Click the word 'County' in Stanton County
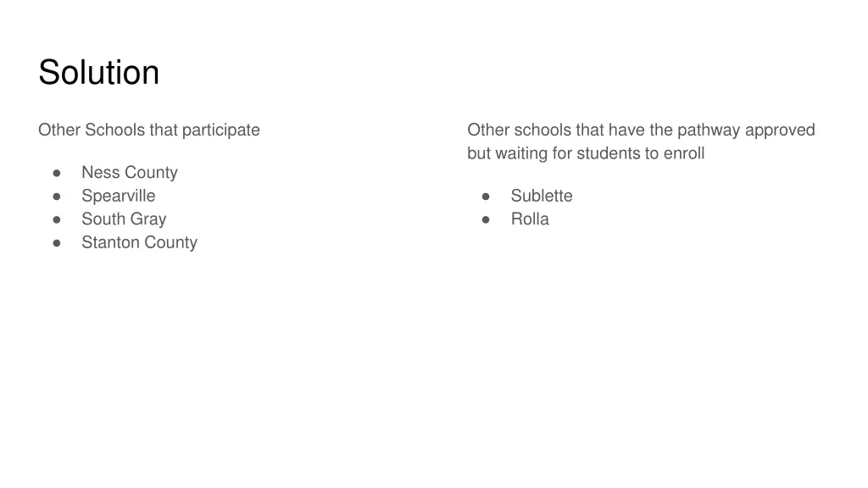The height and width of the screenshot is (488, 868). pyautogui.click(x=171, y=242)
